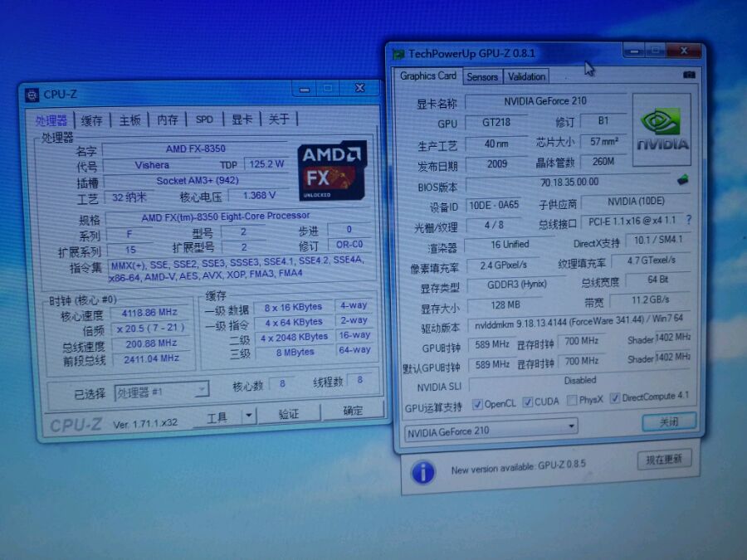The image size is (747, 560).
Task: Click the AMD FX logo in CPU-Z
Action: point(332,170)
